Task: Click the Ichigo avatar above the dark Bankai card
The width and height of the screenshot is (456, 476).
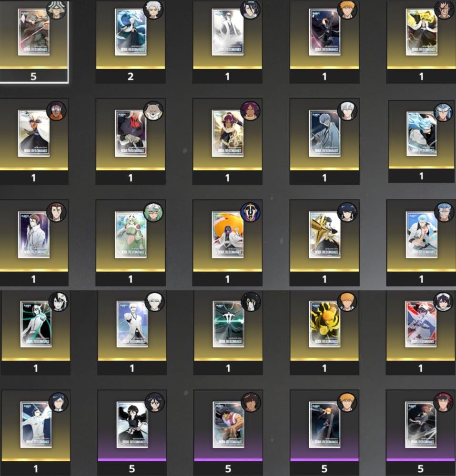Action: click(347, 10)
